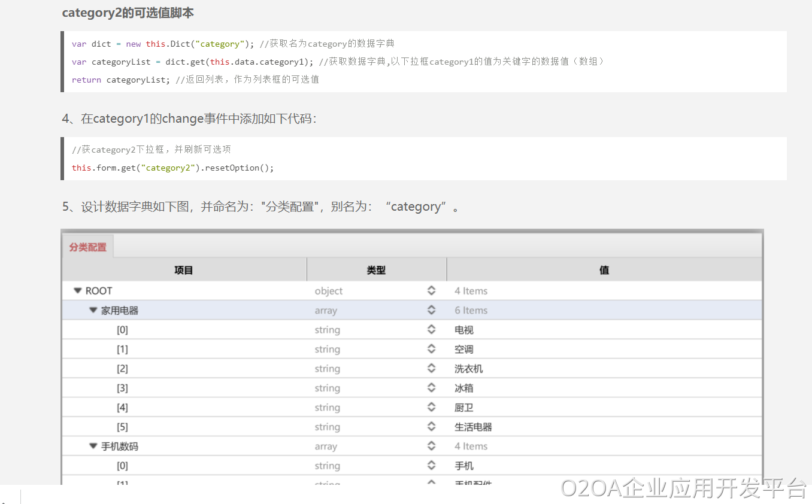The image size is (812, 504).
Task: Collapse the ROOT node triangle
Action: point(77,291)
